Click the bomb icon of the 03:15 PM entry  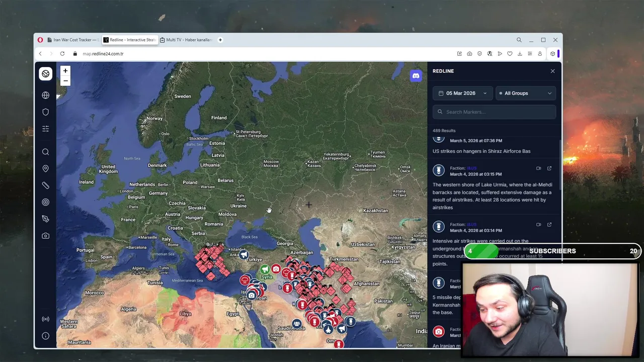(x=439, y=171)
